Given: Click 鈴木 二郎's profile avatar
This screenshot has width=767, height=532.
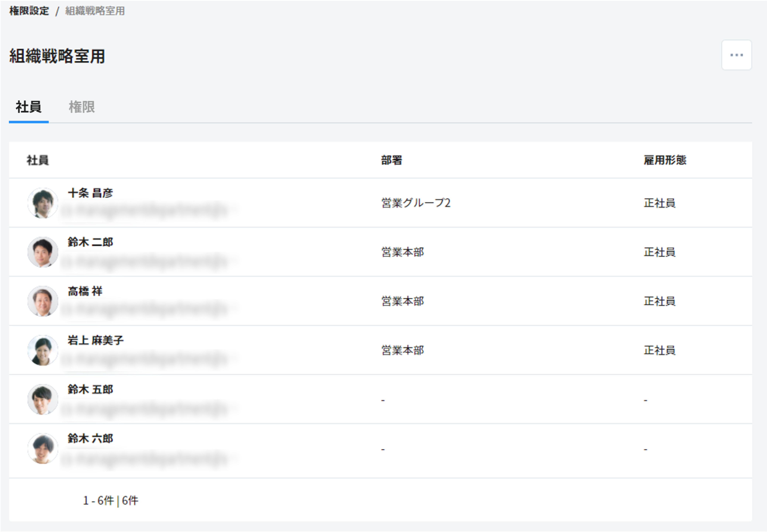Looking at the screenshot, I should click(43, 252).
